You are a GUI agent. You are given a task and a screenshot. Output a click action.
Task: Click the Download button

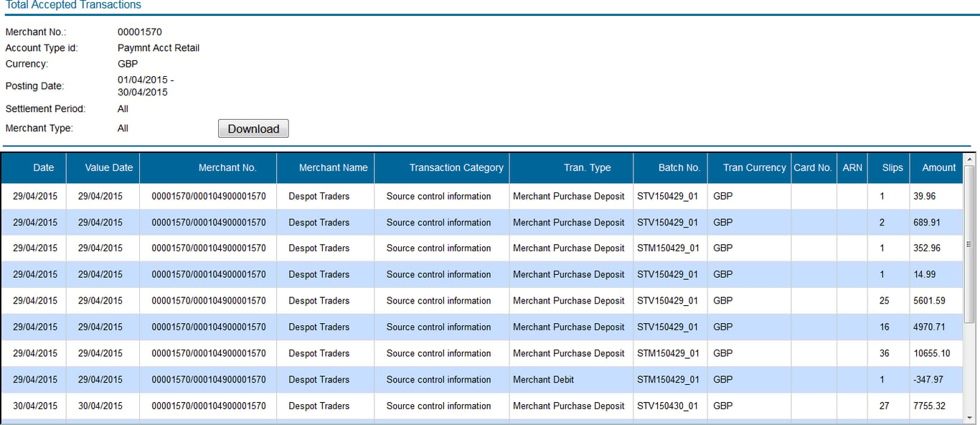(x=253, y=129)
